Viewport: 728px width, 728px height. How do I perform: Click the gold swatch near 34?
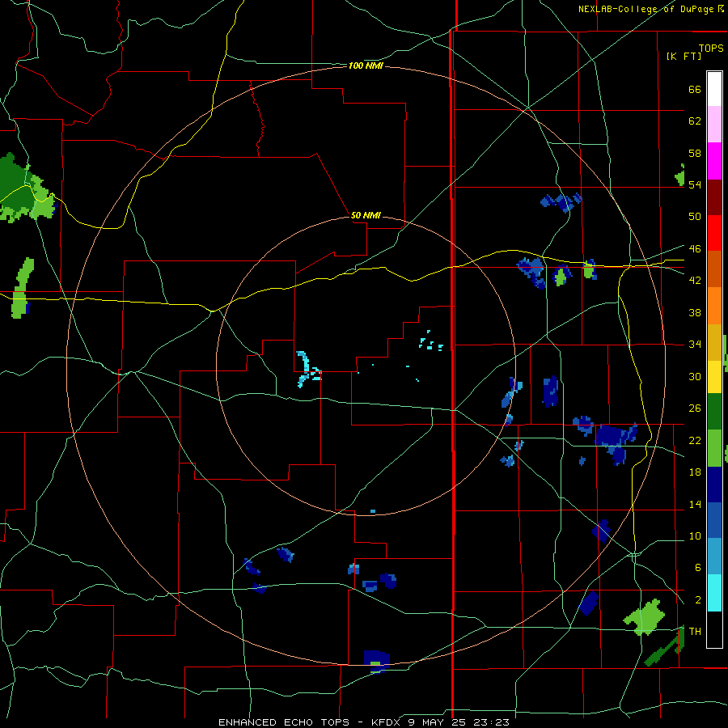pos(714,342)
